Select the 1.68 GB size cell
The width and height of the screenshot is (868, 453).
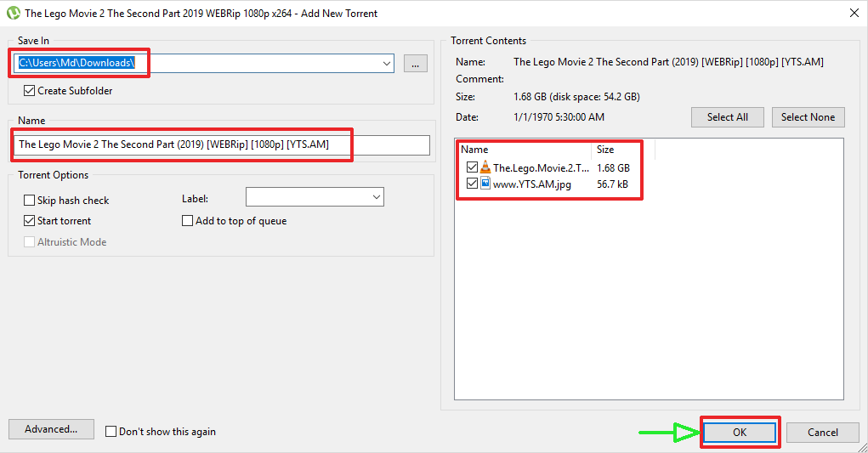tap(613, 167)
